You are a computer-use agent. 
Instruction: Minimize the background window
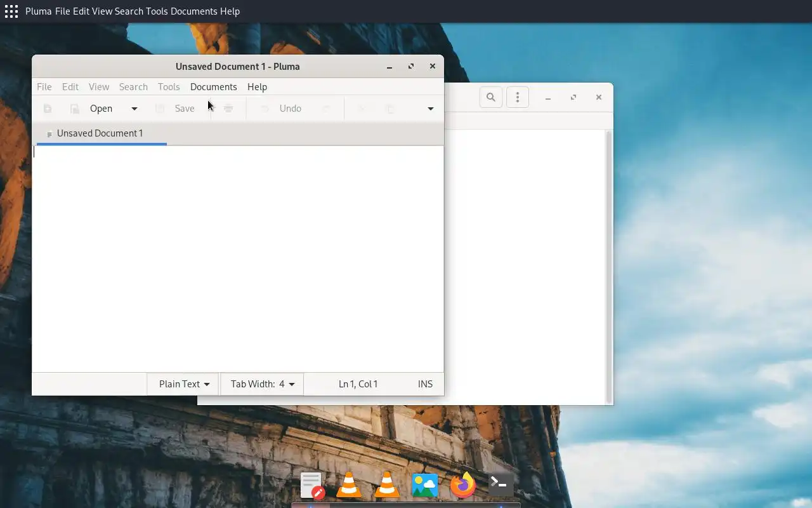click(x=548, y=98)
